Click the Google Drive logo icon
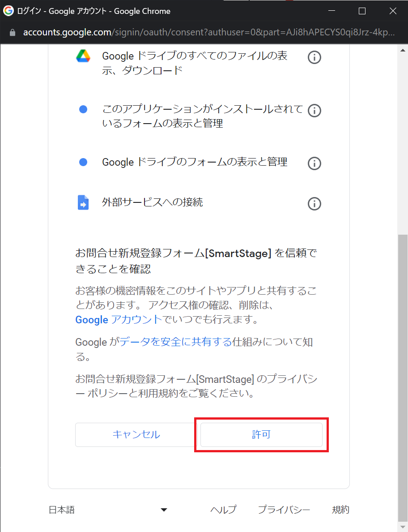This screenshot has width=408, height=532. pyautogui.click(x=83, y=56)
